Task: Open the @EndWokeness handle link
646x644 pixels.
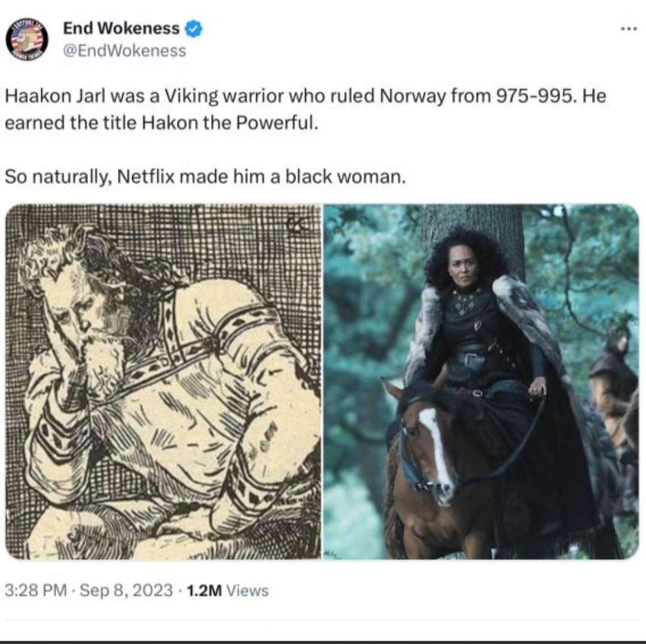Action: pos(124,51)
